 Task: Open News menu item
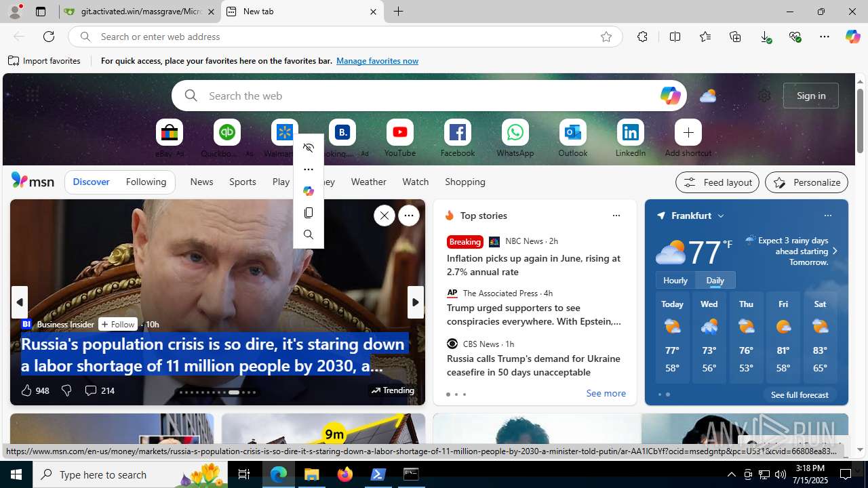click(201, 182)
